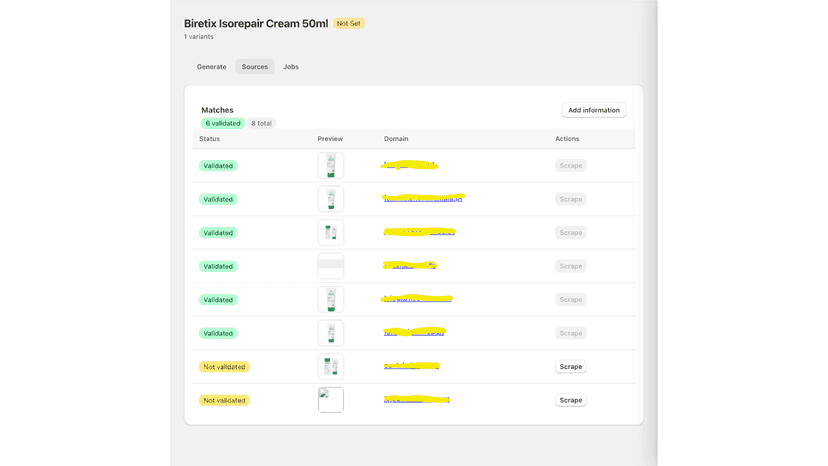Click the Domain column header

(396, 138)
